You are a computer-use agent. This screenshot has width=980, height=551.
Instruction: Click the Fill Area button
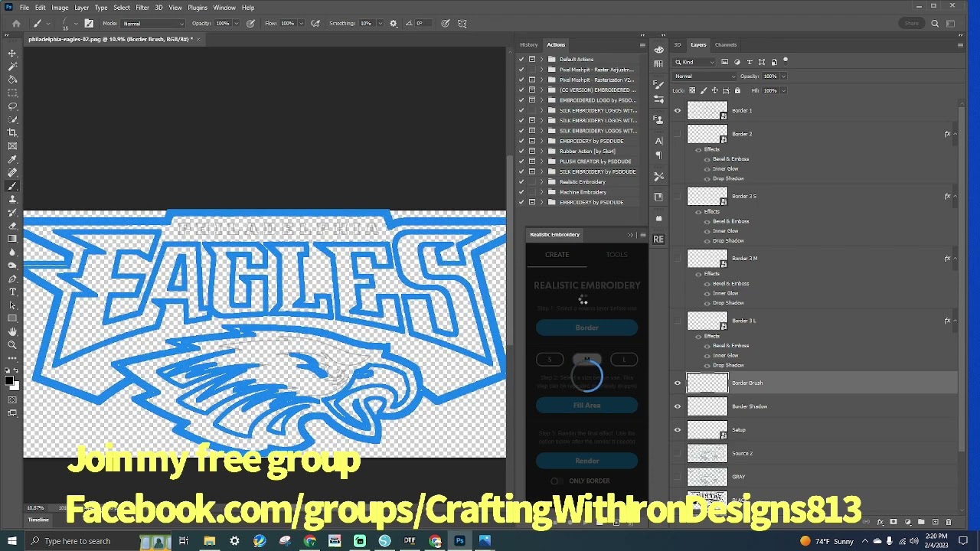pyautogui.click(x=587, y=406)
